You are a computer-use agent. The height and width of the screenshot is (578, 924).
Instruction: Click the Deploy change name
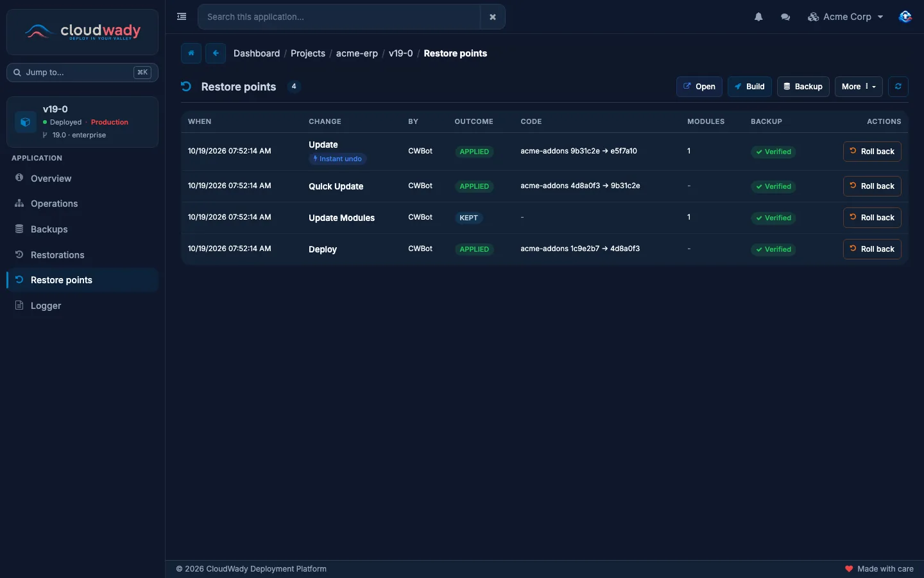pos(323,249)
